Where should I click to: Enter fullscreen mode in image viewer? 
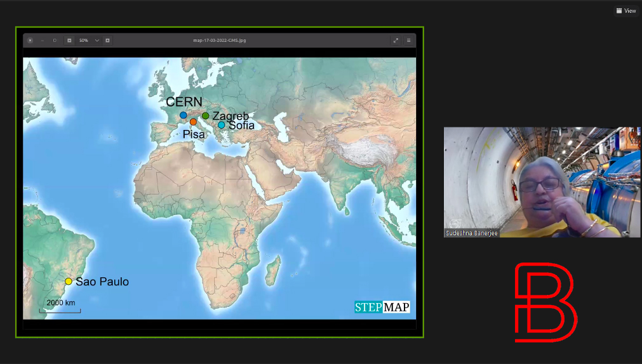click(396, 41)
